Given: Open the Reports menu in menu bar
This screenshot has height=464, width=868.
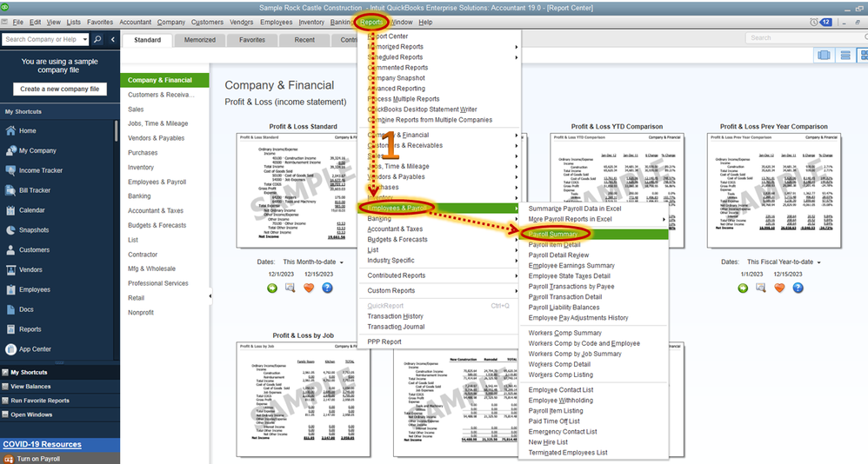Looking at the screenshot, I should click(371, 22).
